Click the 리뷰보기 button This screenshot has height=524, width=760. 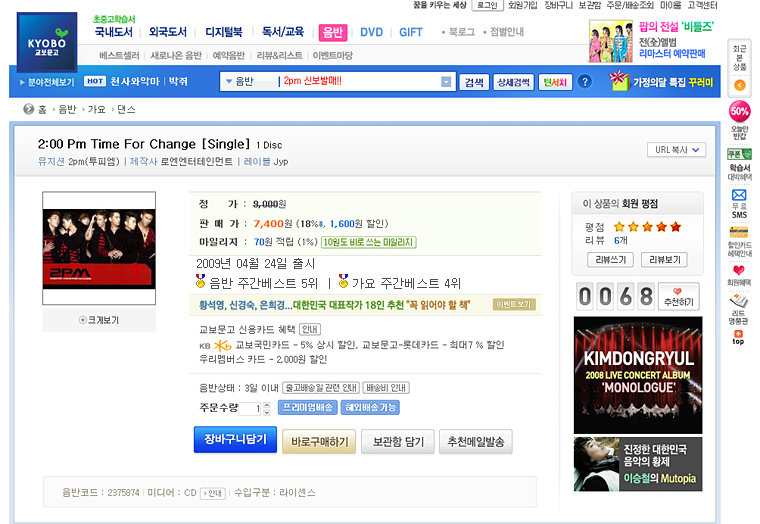(665, 260)
